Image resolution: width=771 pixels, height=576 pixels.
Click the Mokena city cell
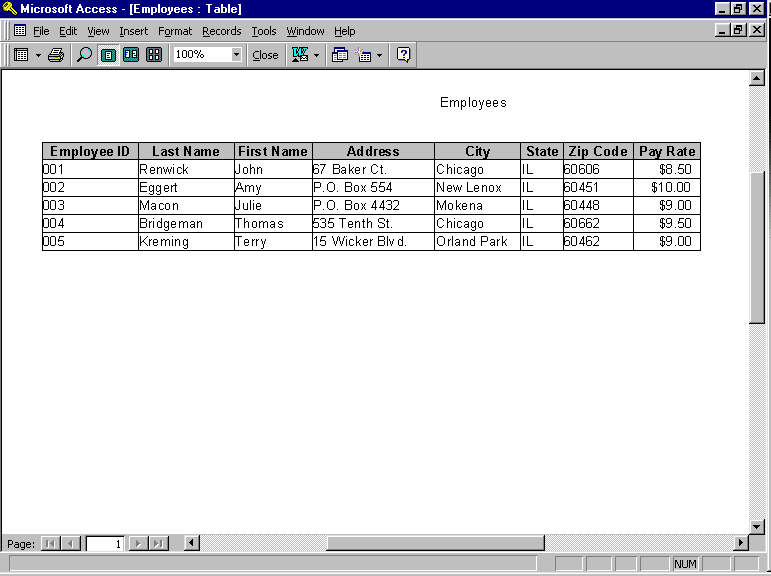click(x=477, y=205)
